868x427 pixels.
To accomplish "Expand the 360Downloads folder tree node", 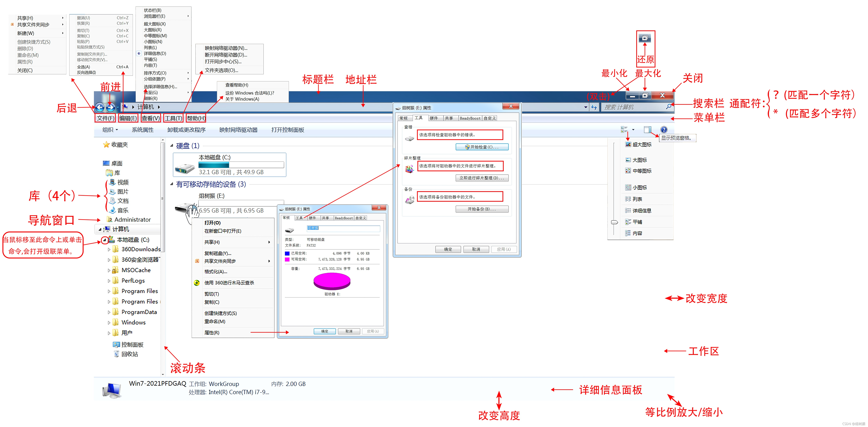I will pos(109,250).
